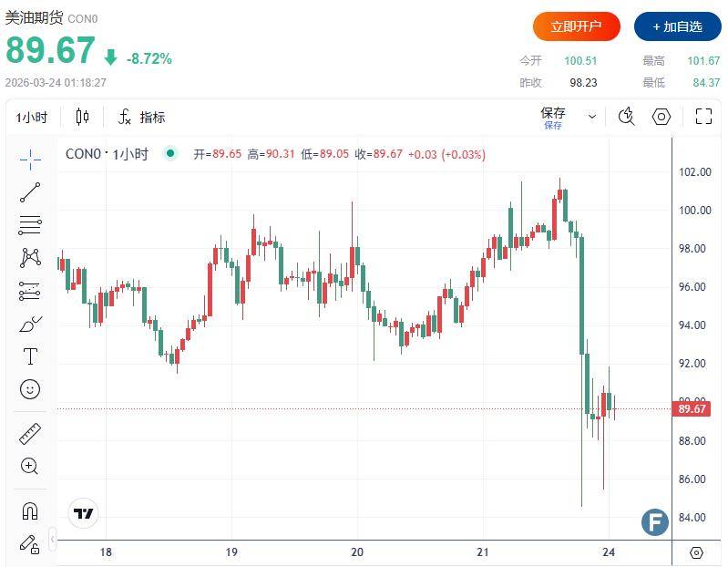This screenshot has height=567, width=728.
Task: Open the 指标 indicators menu
Action: point(141,117)
